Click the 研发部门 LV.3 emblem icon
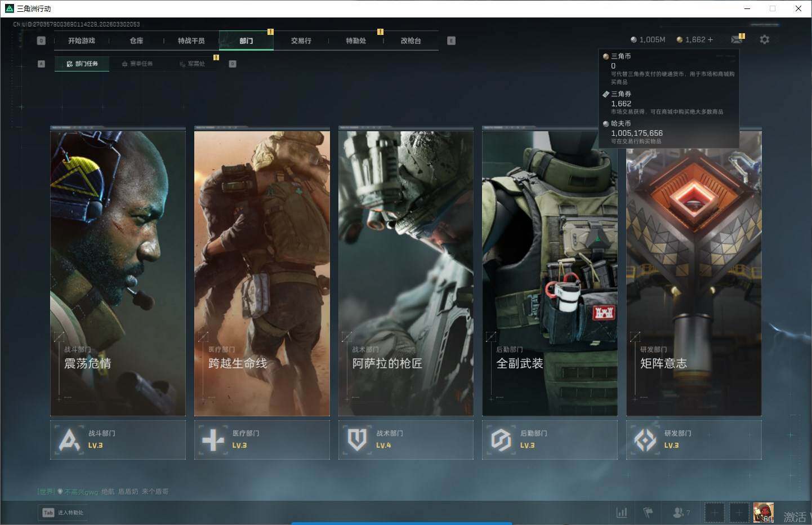This screenshot has height=525, width=812. tap(645, 439)
